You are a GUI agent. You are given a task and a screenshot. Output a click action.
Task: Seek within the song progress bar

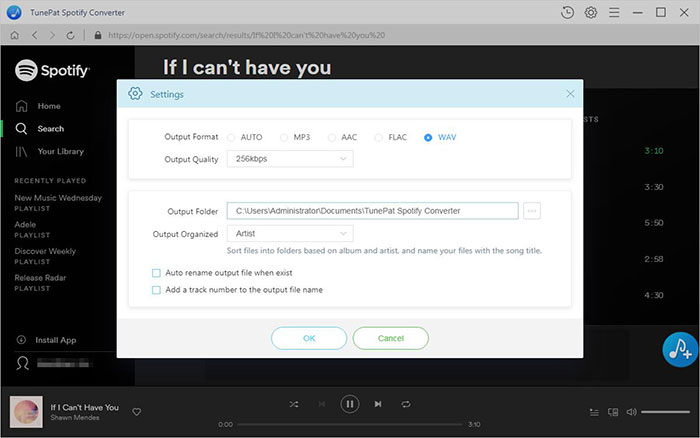click(350, 424)
